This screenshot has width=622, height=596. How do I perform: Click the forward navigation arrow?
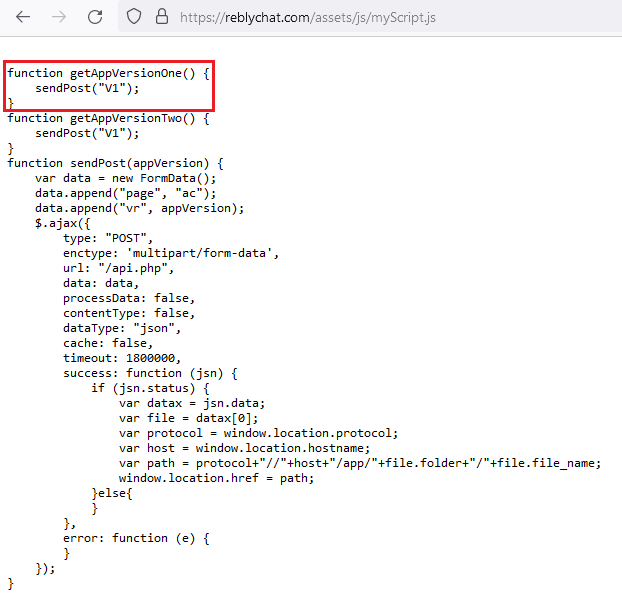(59, 17)
